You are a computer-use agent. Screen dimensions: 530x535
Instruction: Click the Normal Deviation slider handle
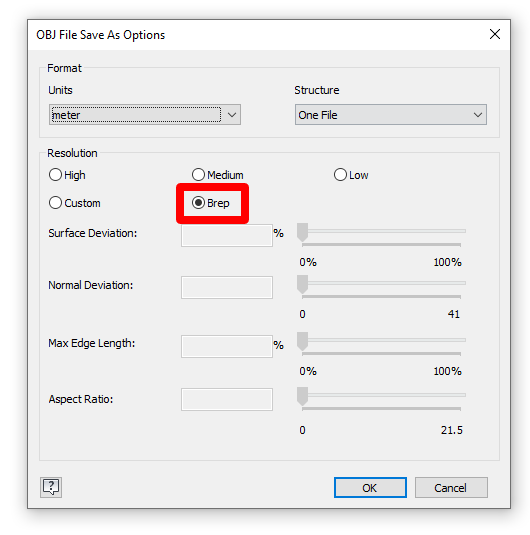point(302,284)
